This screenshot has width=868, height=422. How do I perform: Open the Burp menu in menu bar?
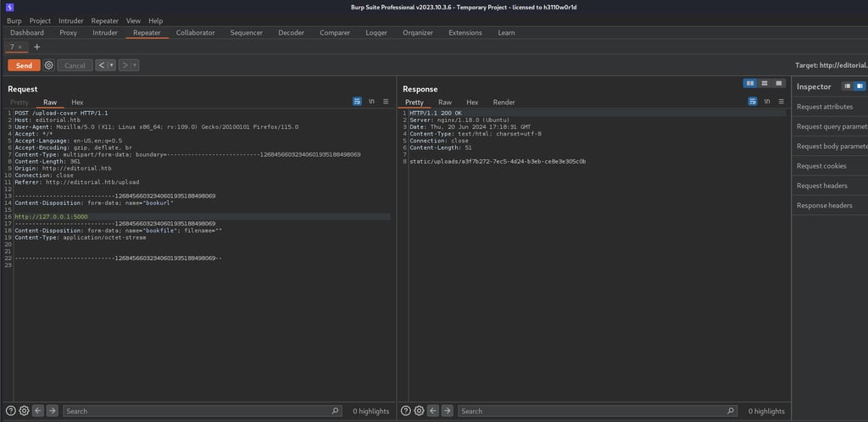click(14, 20)
